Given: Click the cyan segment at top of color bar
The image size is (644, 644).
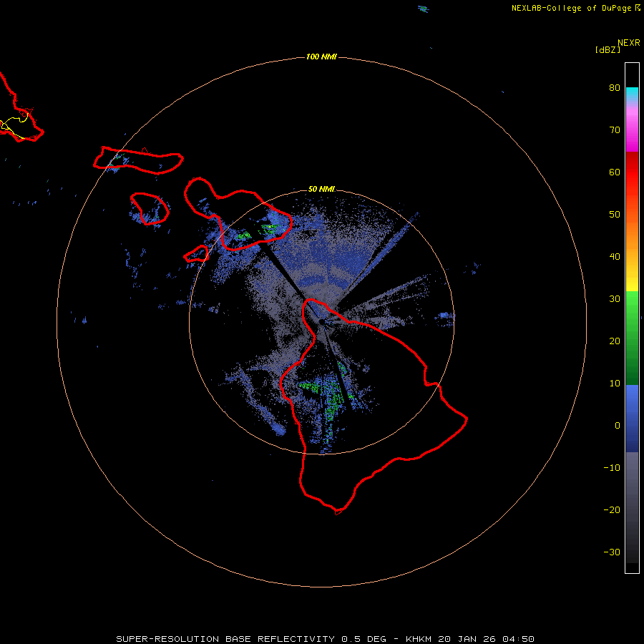Looking at the screenshot, I should pos(632,94).
